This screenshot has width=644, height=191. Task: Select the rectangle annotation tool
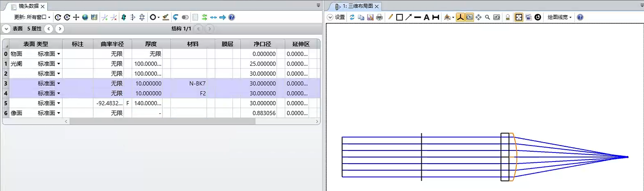(x=399, y=17)
